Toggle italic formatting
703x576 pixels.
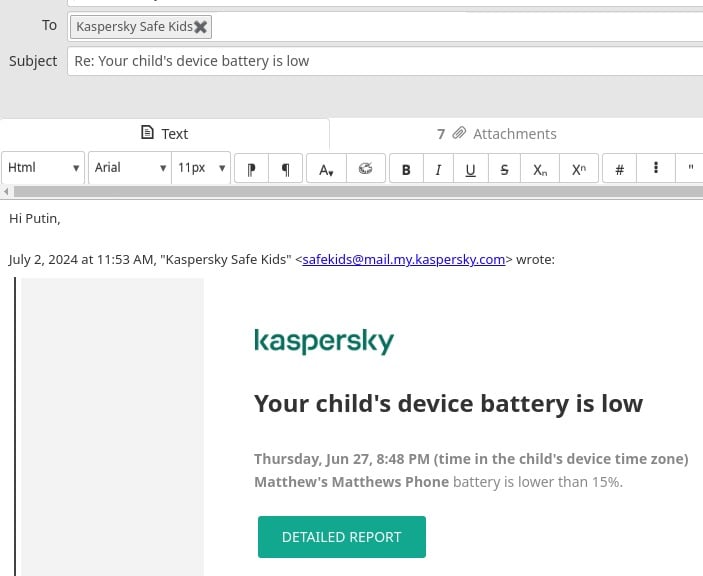point(438,169)
